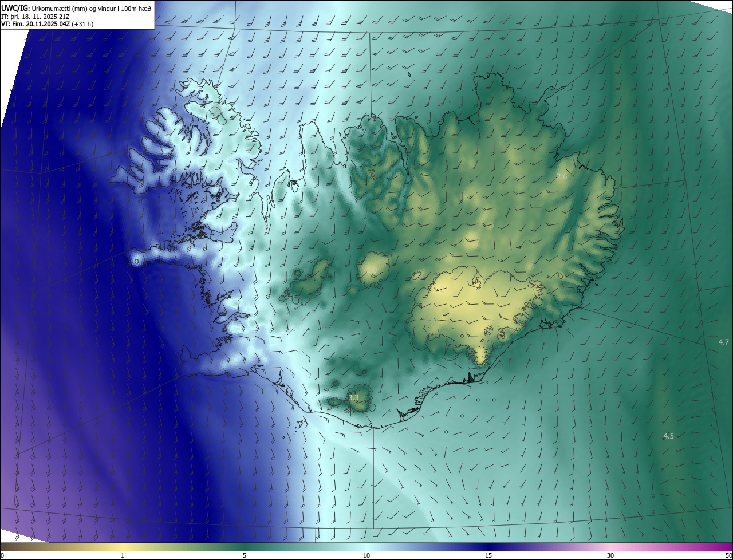Click the 4.7 value label on the map

724,342
